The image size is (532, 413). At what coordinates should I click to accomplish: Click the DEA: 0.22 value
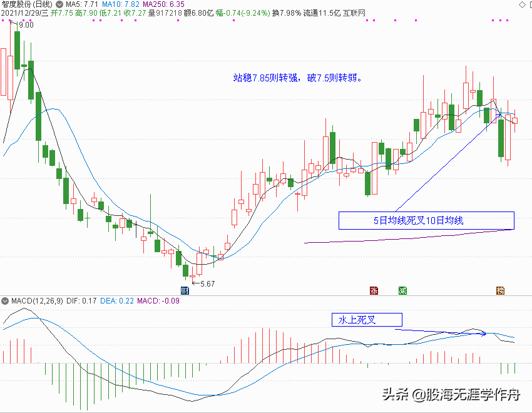(x=117, y=301)
